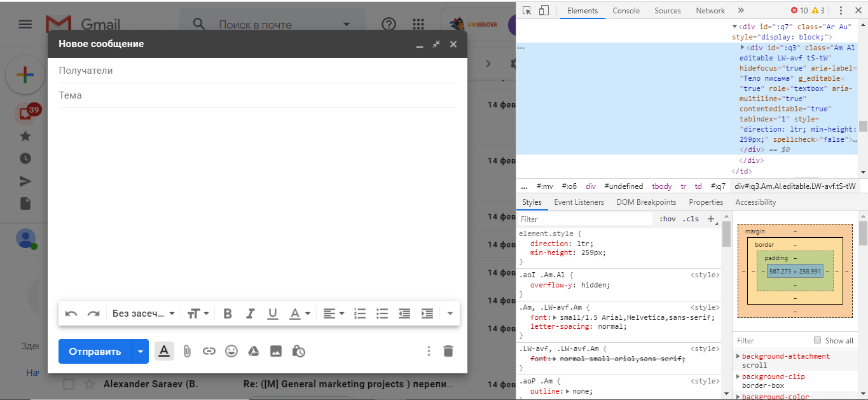Open Snoozed mail clock icon
The width and height of the screenshot is (868, 400).
(25, 158)
